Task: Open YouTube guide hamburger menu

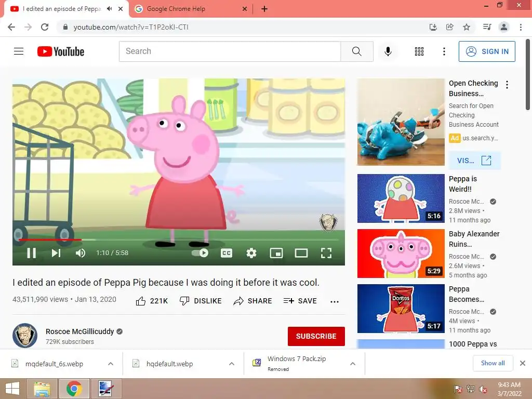Action: click(x=19, y=51)
